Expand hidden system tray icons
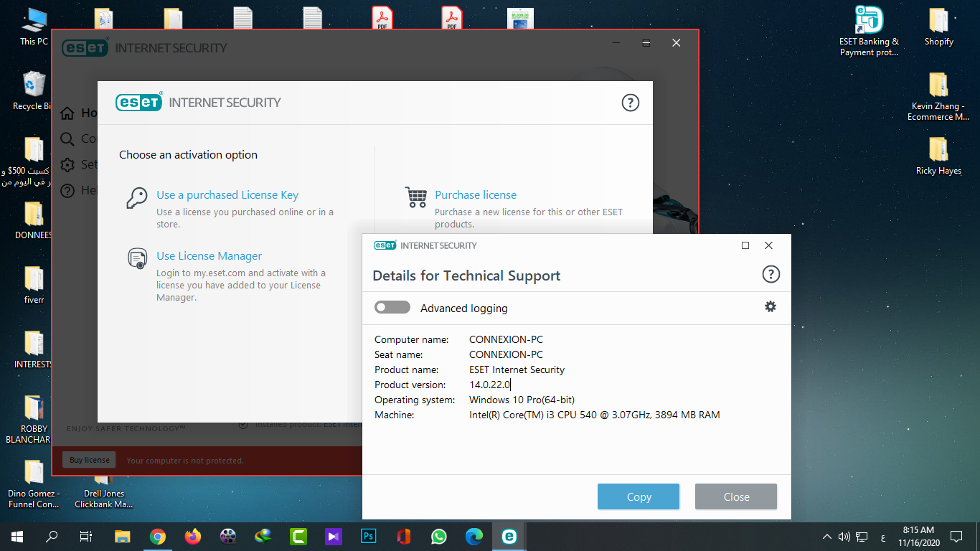 (x=827, y=536)
